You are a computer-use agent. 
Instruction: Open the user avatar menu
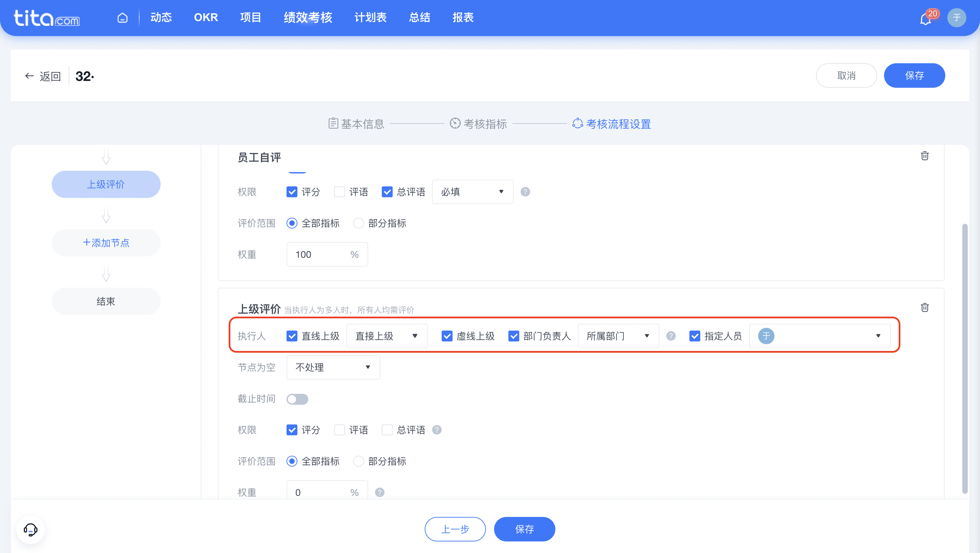[x=957, y=17]
